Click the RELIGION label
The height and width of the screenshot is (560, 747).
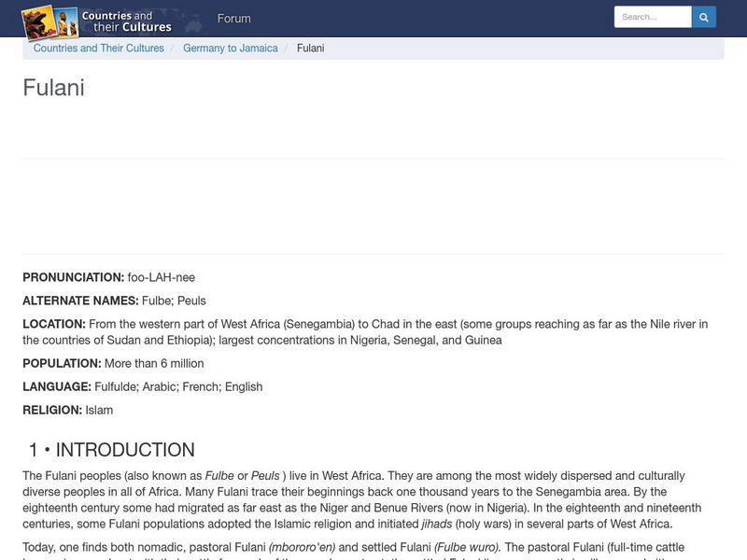(x=52, y=410)
